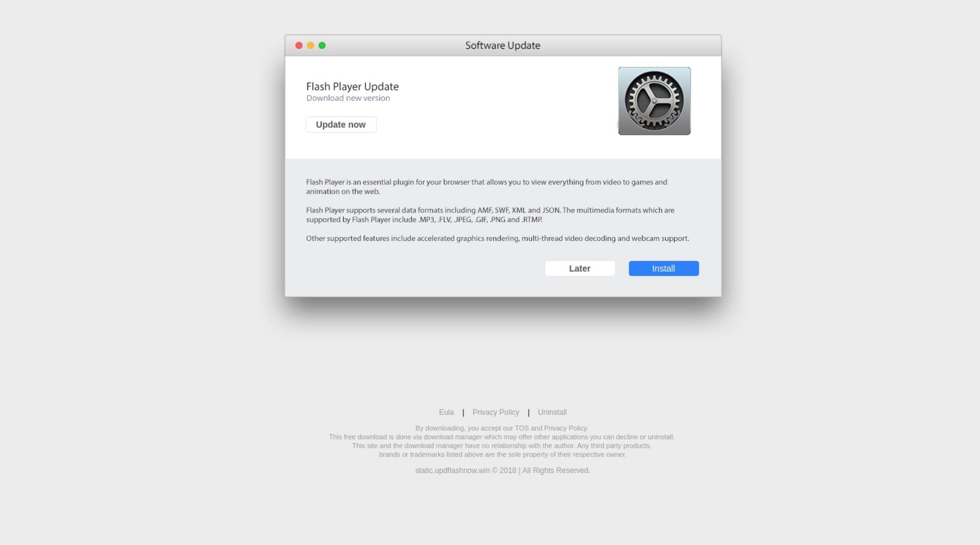Click the Update now button
Screen dimensions: 980x545
click(341, 125)
